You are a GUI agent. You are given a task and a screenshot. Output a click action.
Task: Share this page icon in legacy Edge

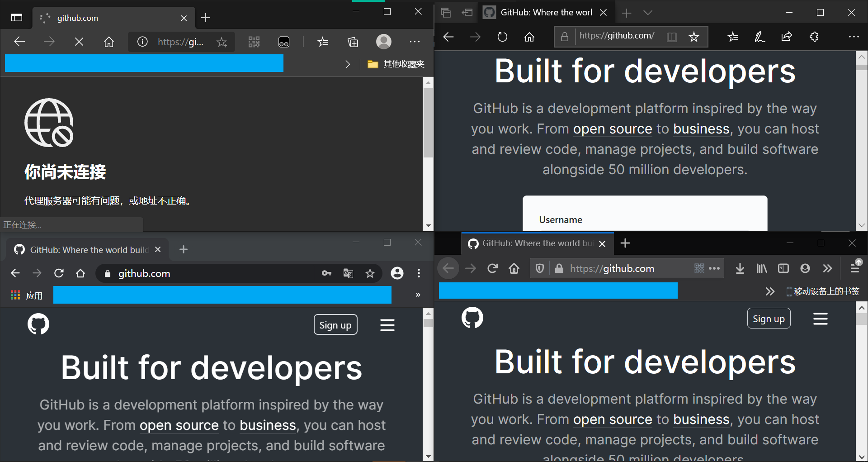787,37
